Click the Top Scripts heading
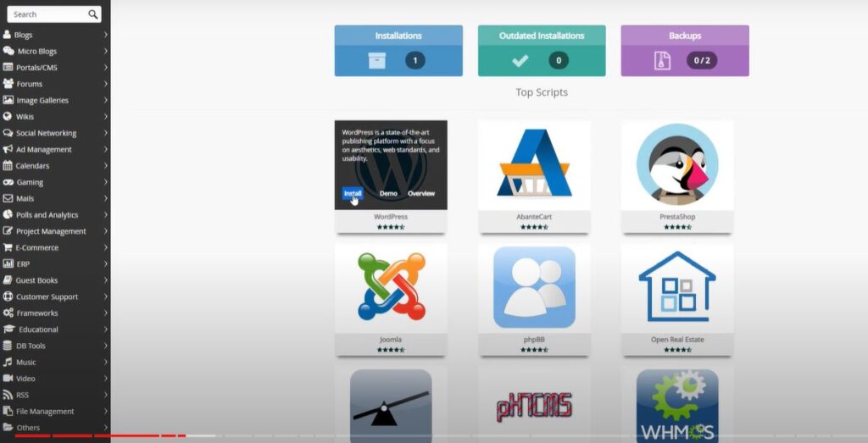The height and width of the screenshot is (443, 868). click(x=542, y=92)
